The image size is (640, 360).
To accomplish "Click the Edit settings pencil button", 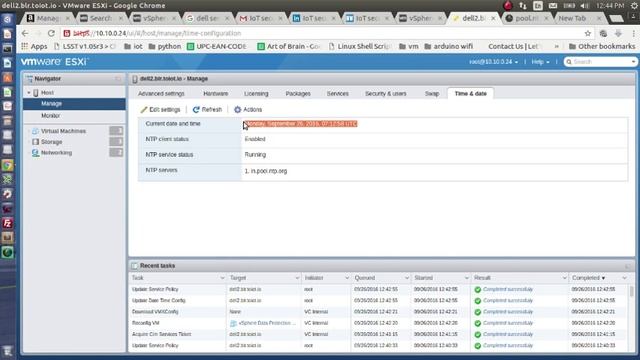I will 160,109.
